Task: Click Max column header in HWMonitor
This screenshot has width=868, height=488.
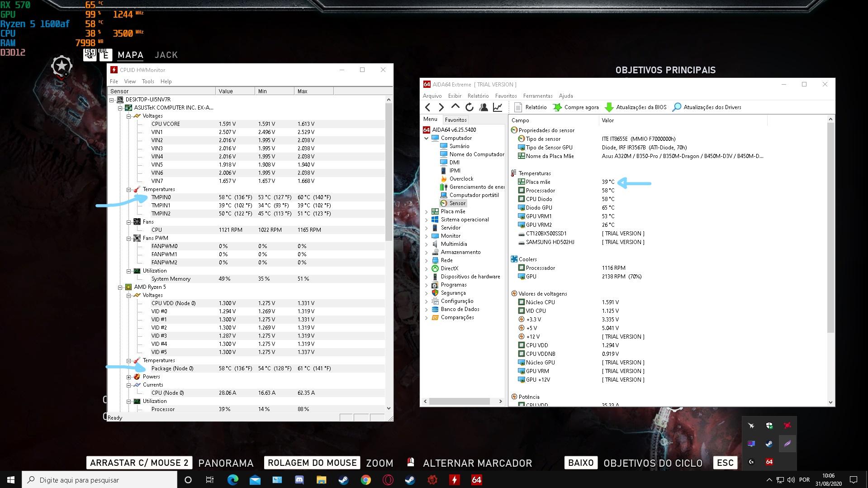Action: point(313,91)
